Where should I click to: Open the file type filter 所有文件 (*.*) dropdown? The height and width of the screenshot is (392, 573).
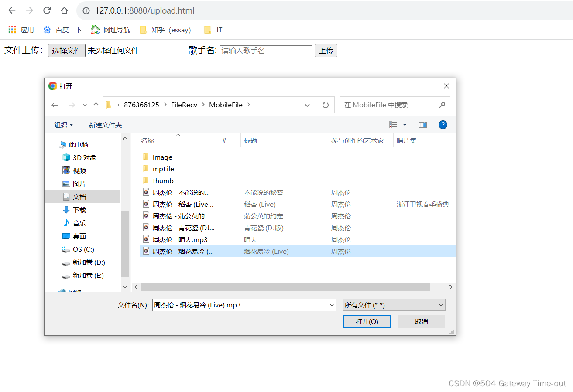394,305
